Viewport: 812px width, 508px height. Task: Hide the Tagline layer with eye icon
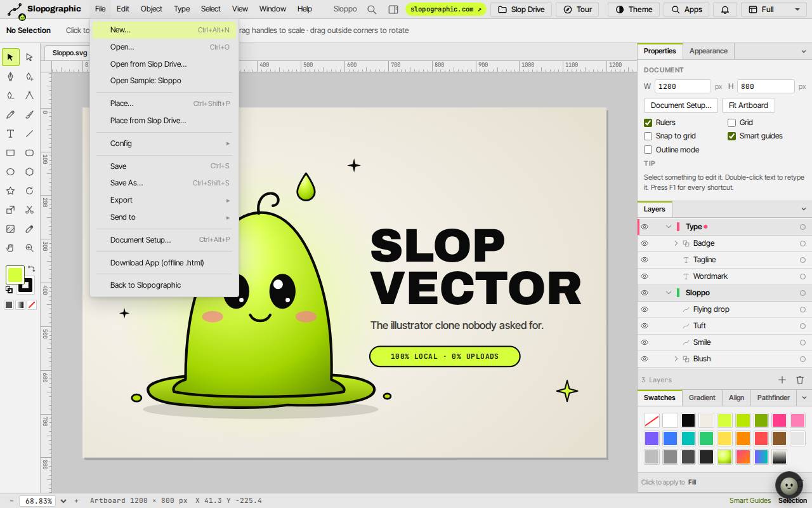tap(645, 260)
